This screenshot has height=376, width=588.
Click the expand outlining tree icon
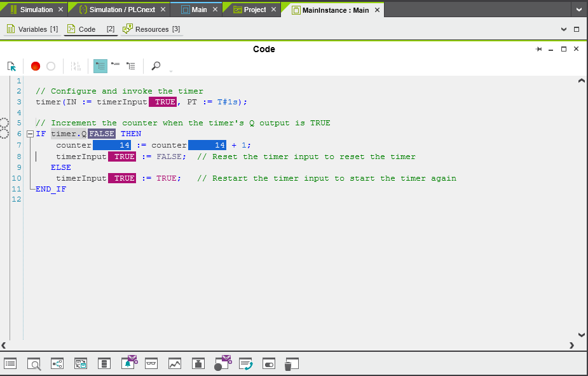point(131,66)
